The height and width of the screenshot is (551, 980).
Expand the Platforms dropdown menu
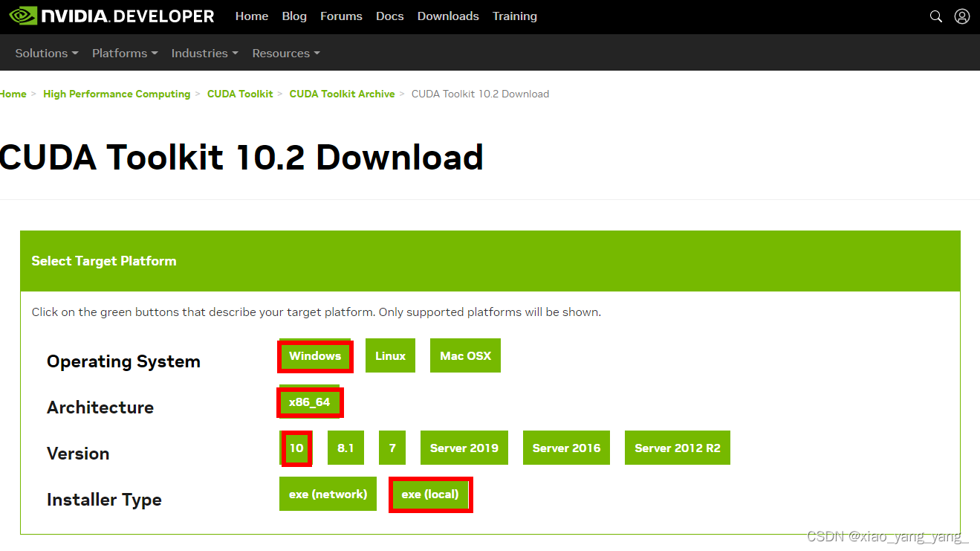click(125, 53)
